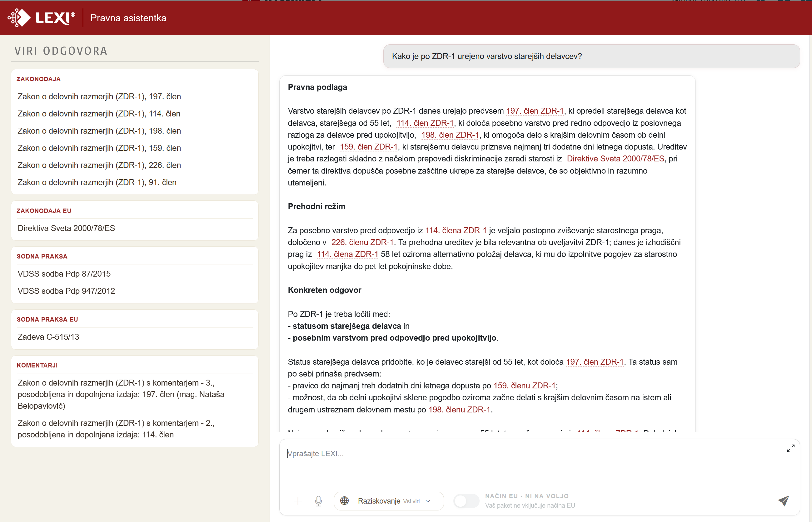Click the microphone voice input icon

(x=318, y=501)
